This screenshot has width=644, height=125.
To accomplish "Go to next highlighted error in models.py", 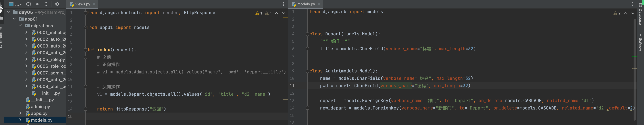I will click(633, 13).
